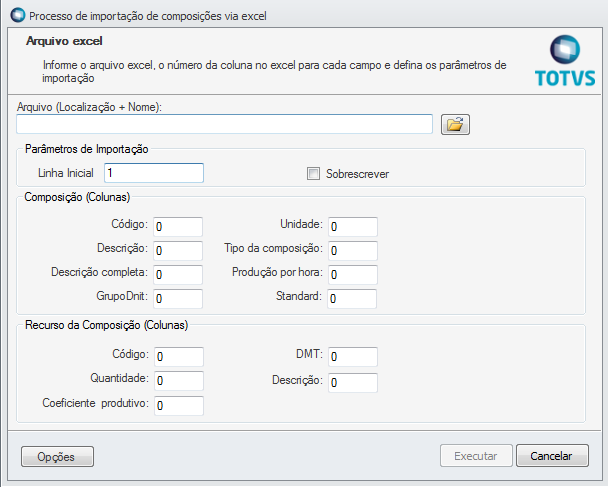Click the Tipo da composição field
608x487 pixels.
coord(353,250)
